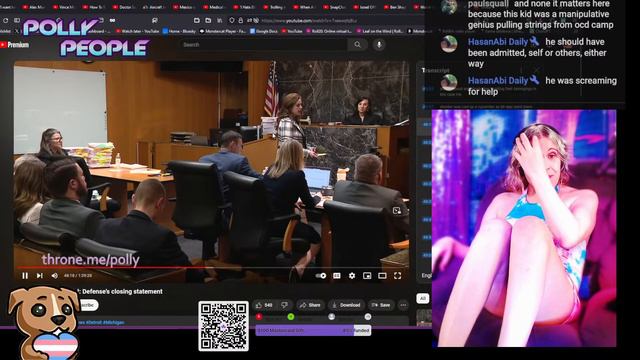Switch to the Vince M... browser tab
Screen dimensions: 640x360
pyautogui.click(x=64, y=7)
